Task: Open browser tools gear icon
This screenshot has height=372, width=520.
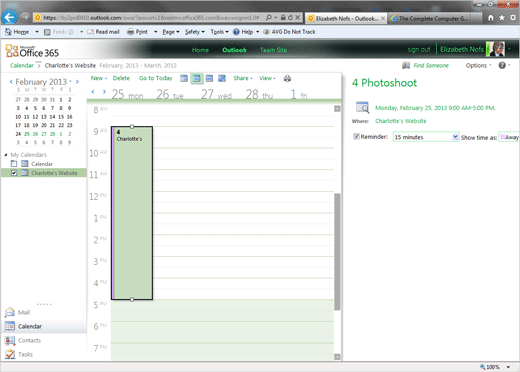Action: point(513,18)
